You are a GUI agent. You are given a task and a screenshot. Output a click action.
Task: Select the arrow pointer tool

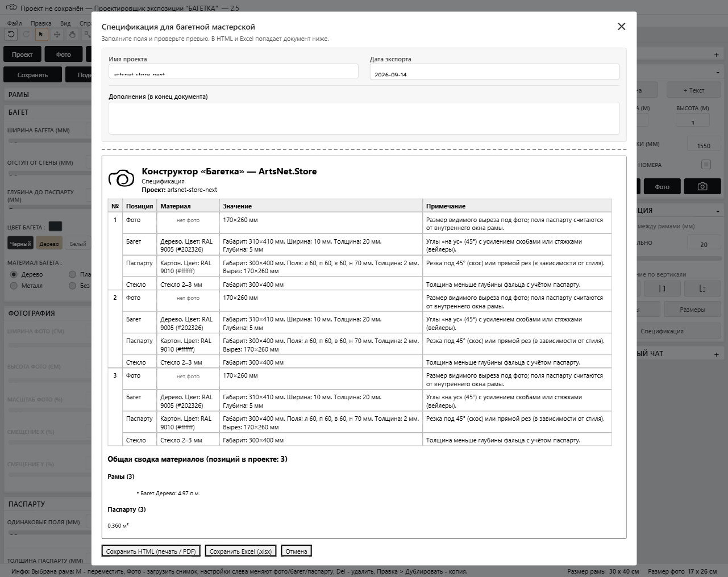click(x=41, y=35)
